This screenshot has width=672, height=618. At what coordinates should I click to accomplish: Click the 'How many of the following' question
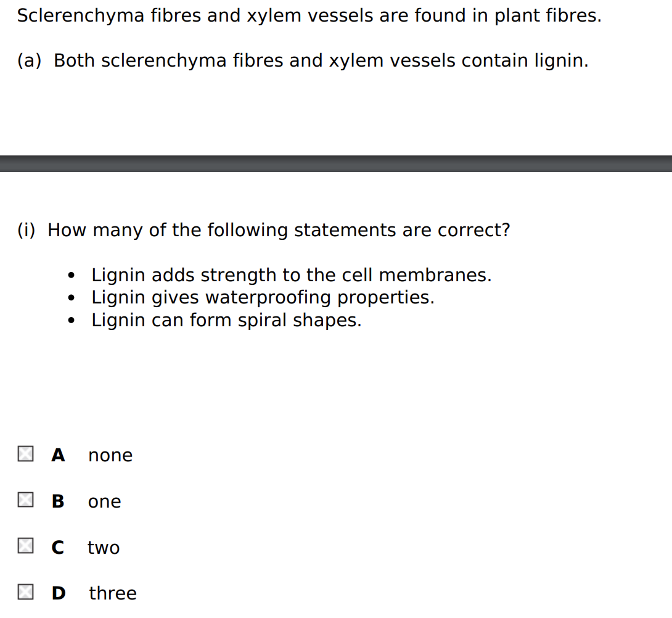[279, 230]
